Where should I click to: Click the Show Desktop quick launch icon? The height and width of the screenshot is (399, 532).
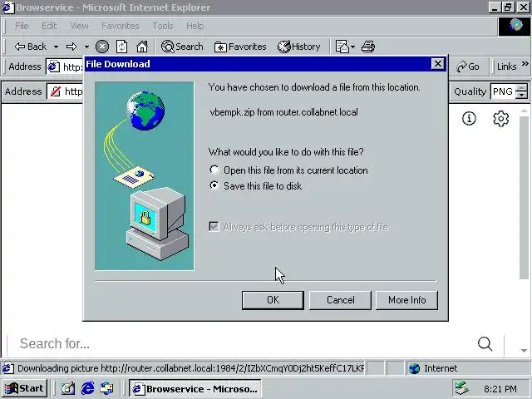(x=68, y=388)
